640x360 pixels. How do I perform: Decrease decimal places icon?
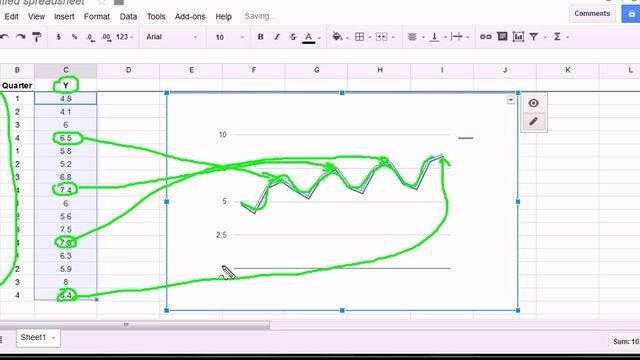pyautogui.click(x=90, y=37)
